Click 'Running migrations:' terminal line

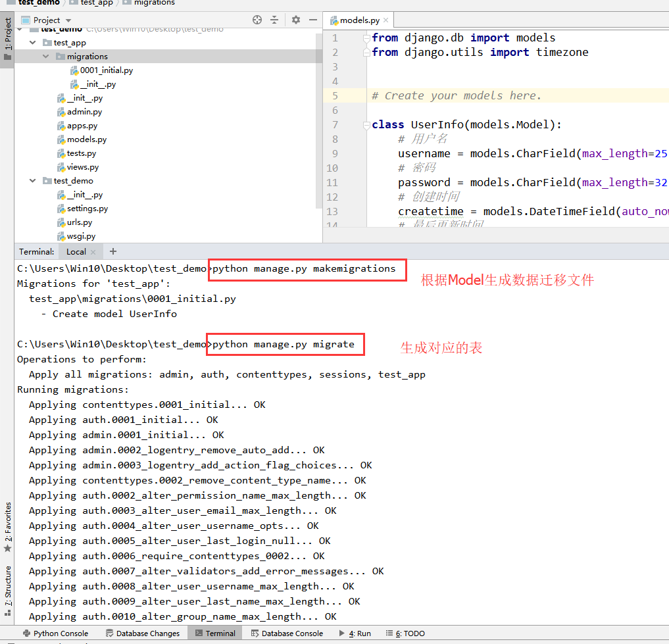click(72, 389)
